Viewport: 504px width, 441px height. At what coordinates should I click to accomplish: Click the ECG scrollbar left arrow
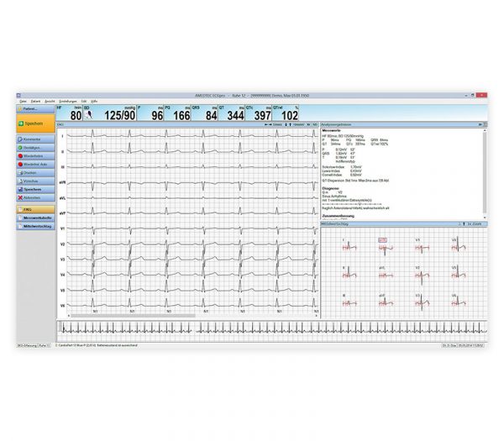click(69, 316)
